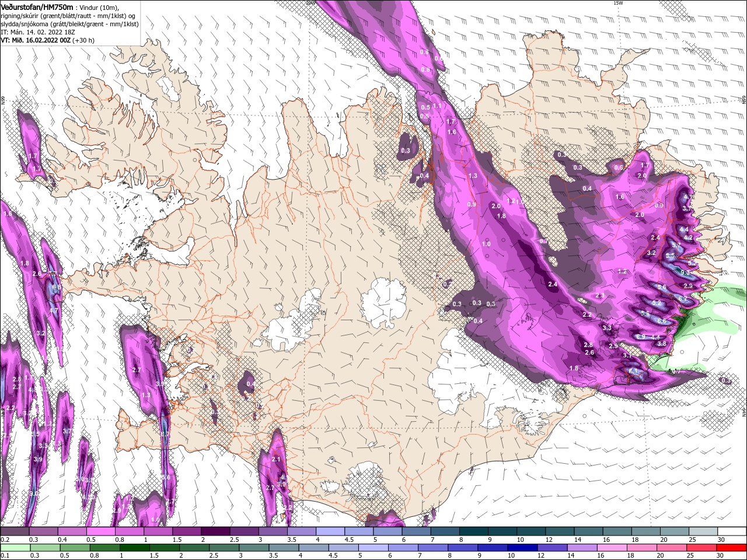Select the snow scale swatch for 6–7 slate blue
747x560 pixels.
(417, 531)
